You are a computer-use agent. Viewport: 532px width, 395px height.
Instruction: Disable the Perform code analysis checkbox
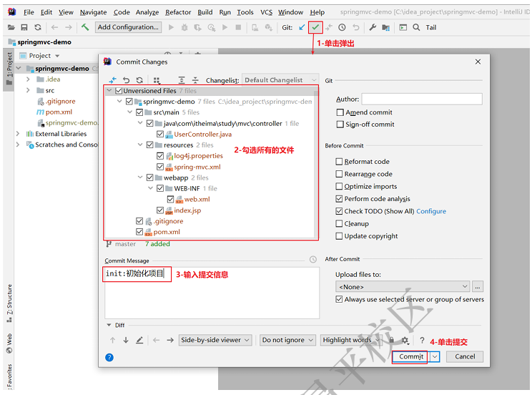tap(339, 199)
